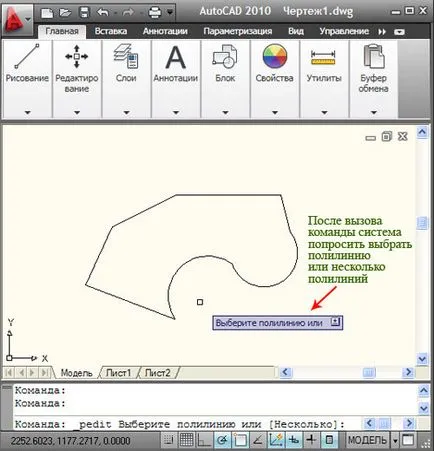Image resolution: width=434 pixels, height=451 pixels.
Task: Click the ribbon minimize toggle button
Action: (x=399, y=32)
